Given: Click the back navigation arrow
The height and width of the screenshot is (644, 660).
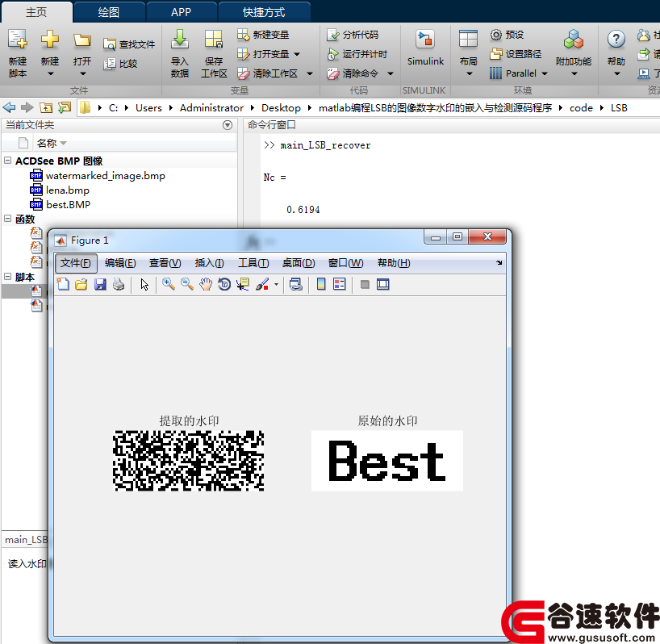Looking at the screenshot, I should click(x=9, y=108).
